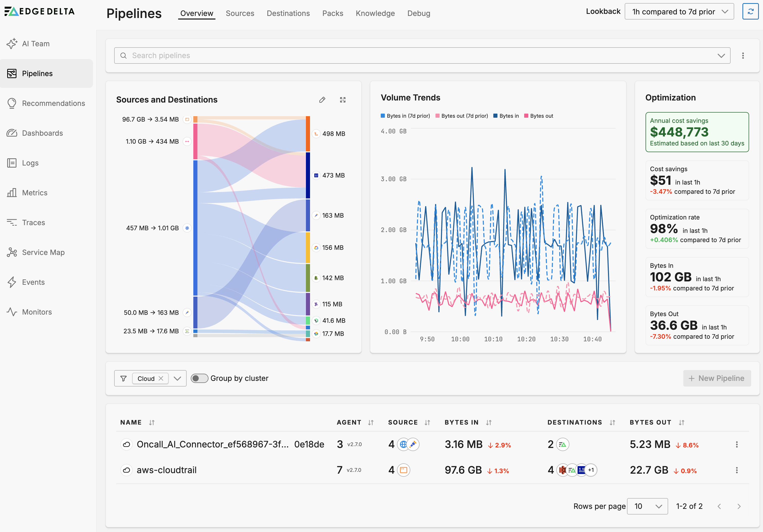
Task: Open the aws-cloudtrail pipeline
Action: point(167,470)
